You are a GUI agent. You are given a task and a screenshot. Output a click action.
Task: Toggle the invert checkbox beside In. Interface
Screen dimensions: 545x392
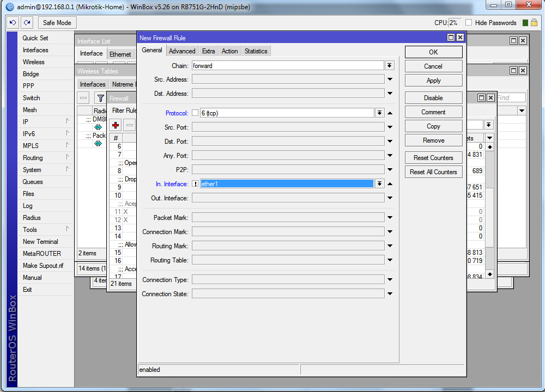[x=195, y=184]
